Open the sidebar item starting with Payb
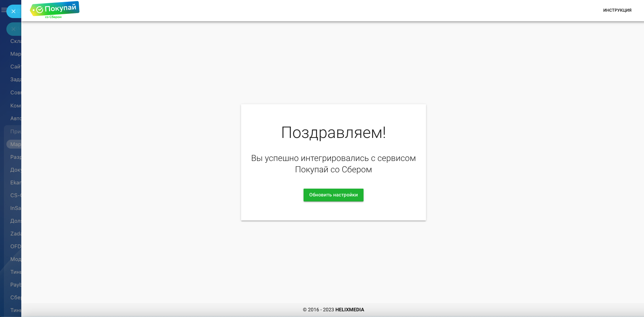The width and height of the screenshot is (644, 317). pyautogui.click(x=16, y=285)
